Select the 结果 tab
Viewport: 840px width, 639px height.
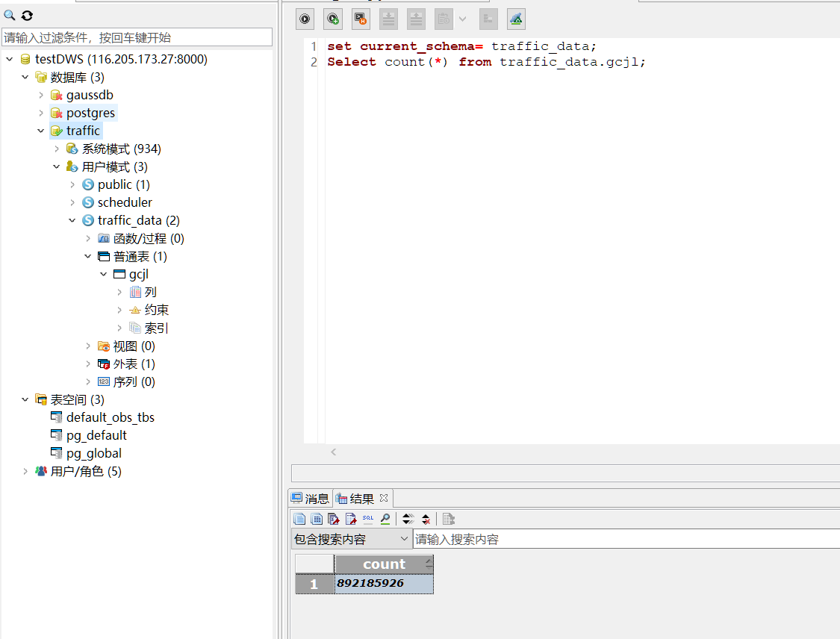[355, 499]
